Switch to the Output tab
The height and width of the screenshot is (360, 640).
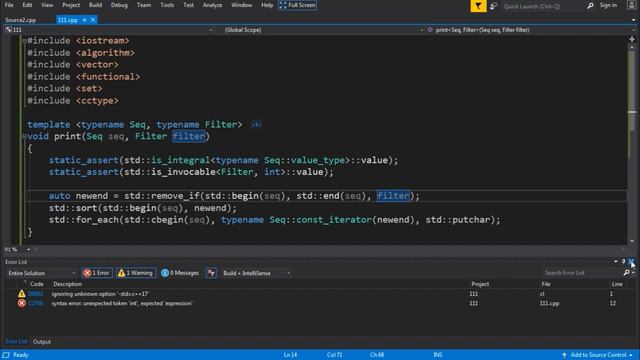click(x=42, y=342)
